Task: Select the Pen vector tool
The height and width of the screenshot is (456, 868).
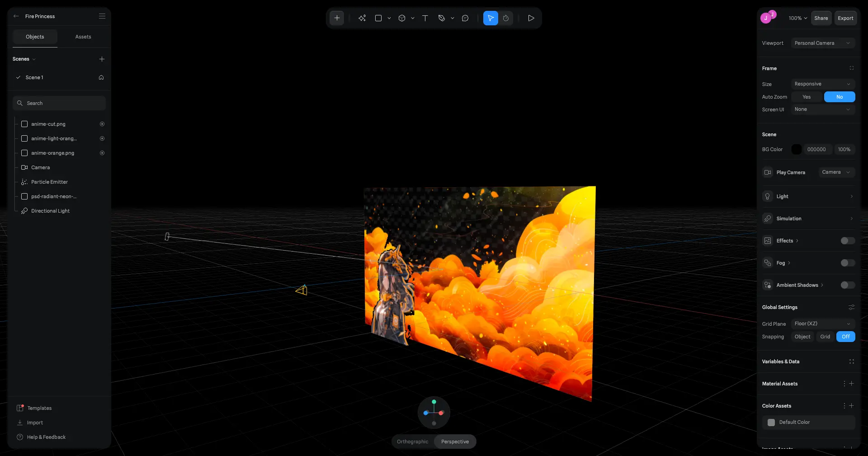Action: click(442, 18)
